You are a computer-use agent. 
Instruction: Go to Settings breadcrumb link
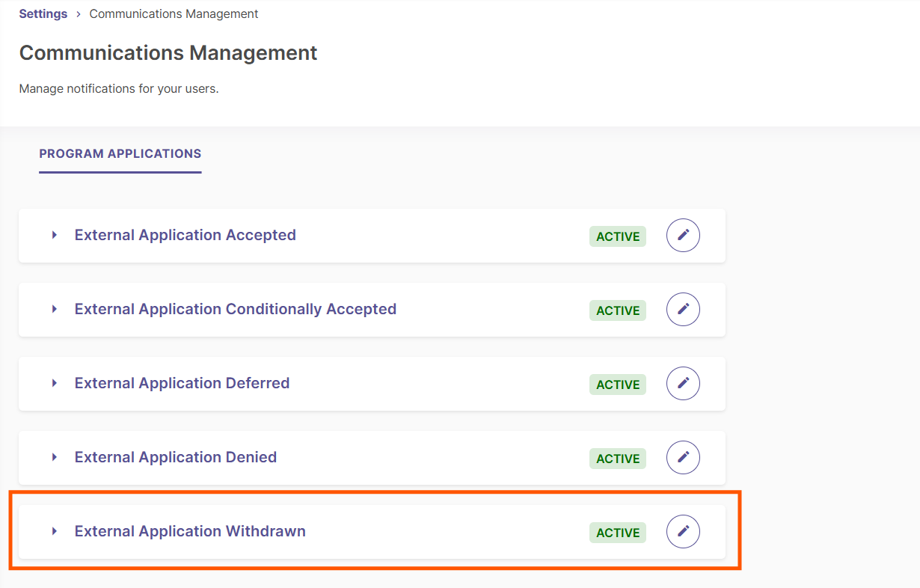(x=43, y=14)
